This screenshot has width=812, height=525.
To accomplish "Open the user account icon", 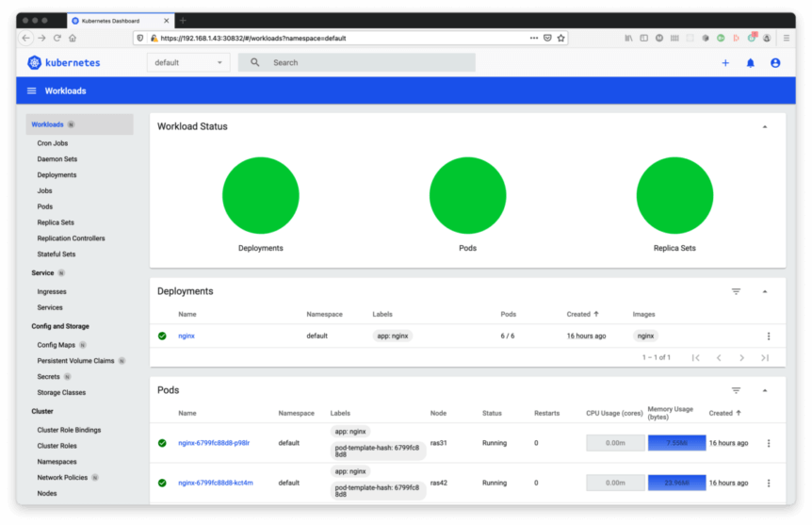I will 774,63.
